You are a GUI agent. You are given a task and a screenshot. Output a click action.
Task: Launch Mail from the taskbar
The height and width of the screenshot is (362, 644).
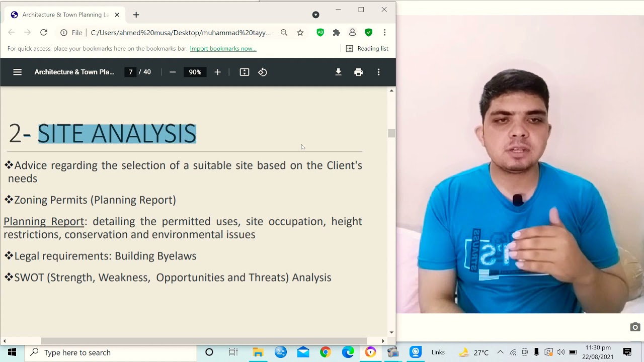coord(303,352)
